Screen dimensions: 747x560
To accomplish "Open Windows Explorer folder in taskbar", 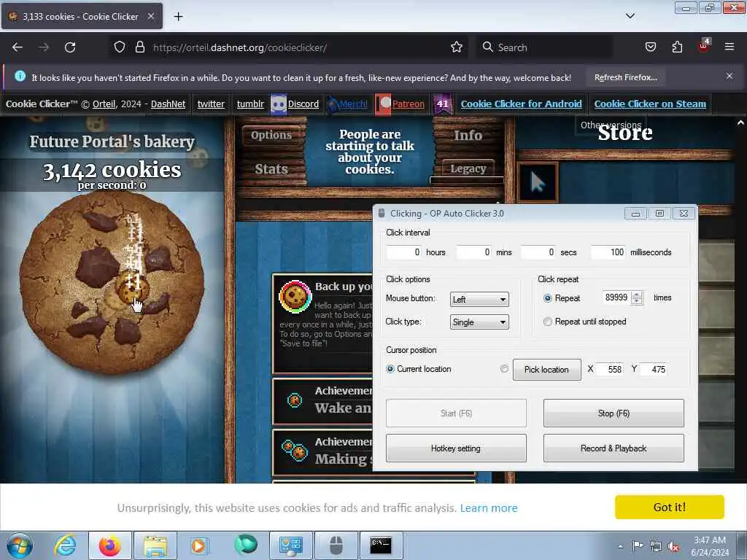I will [x=155, y=545].
